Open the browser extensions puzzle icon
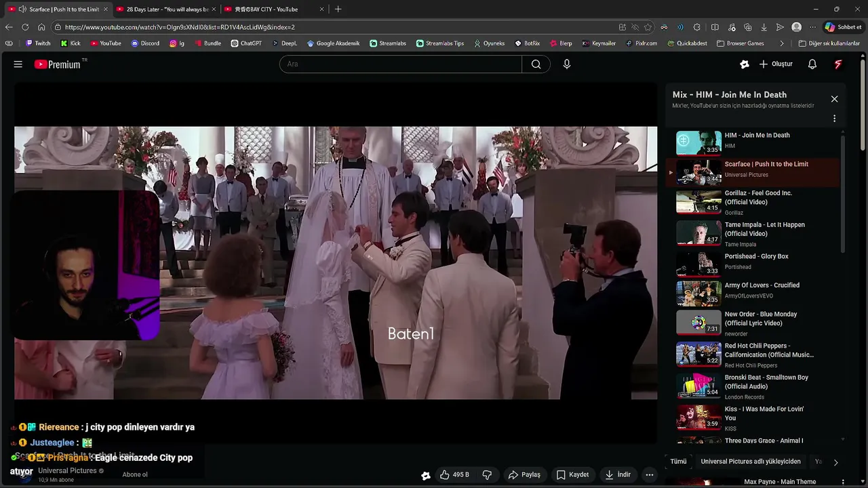 coord(697,27)
